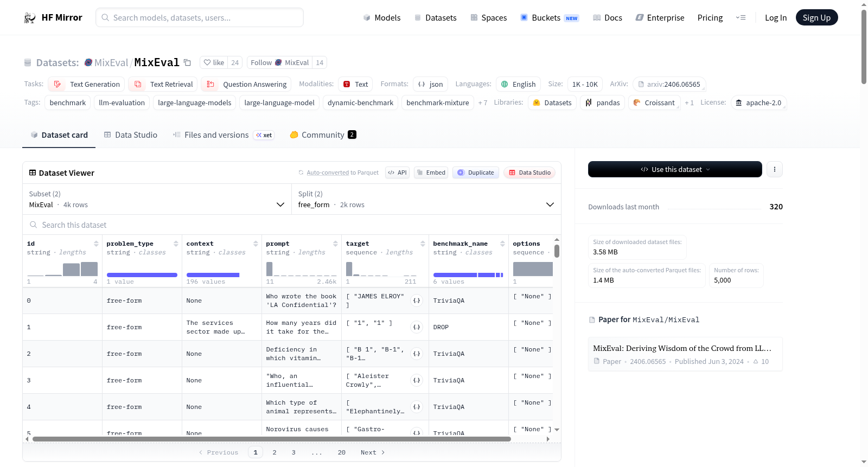Viewport: 868px width, 467px height.
Task: Sort the context column
Action: 256,244
